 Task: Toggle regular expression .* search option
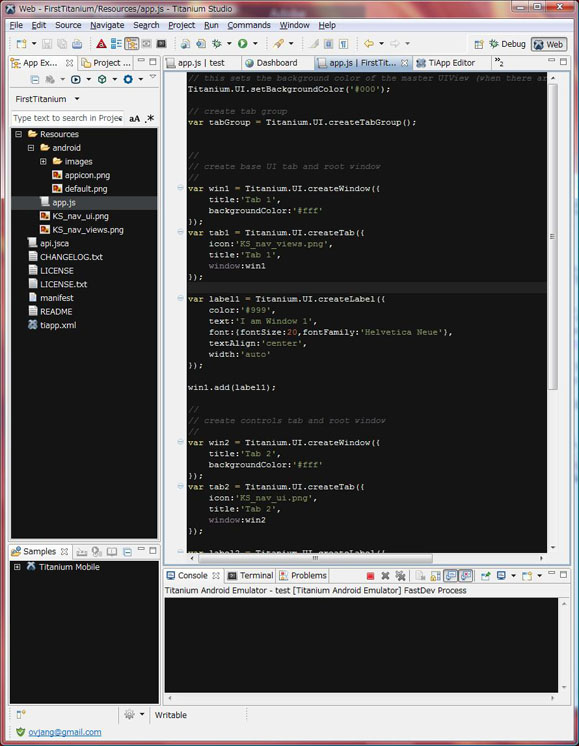pos(149,118)
